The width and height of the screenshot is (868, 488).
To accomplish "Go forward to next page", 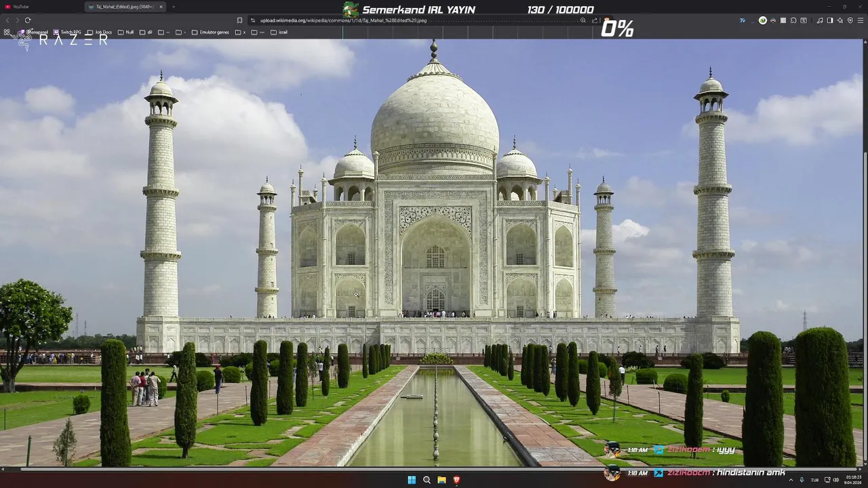I will point(18,20).
